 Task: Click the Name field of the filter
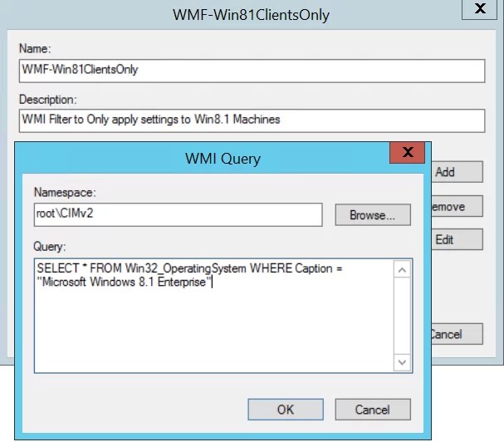[252, 71]
